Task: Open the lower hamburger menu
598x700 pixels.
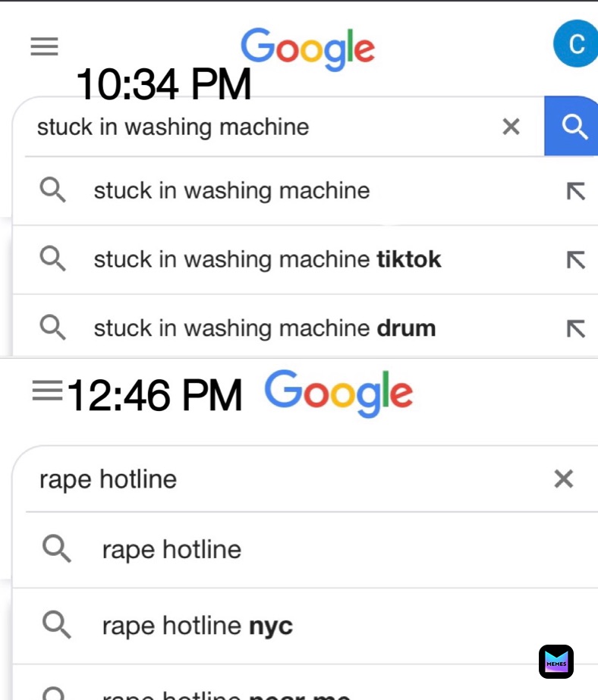Action: tap(47, 390)
